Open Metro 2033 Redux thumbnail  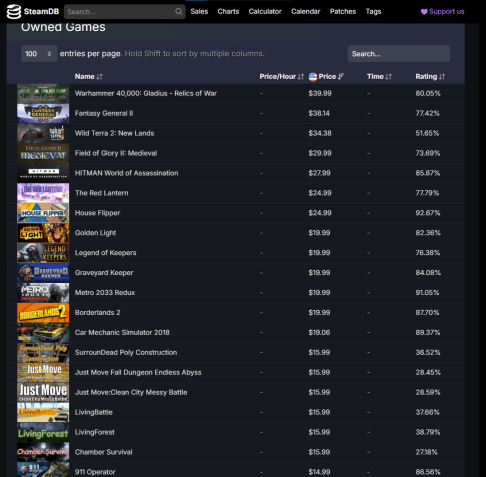click(x=43, y=293)
